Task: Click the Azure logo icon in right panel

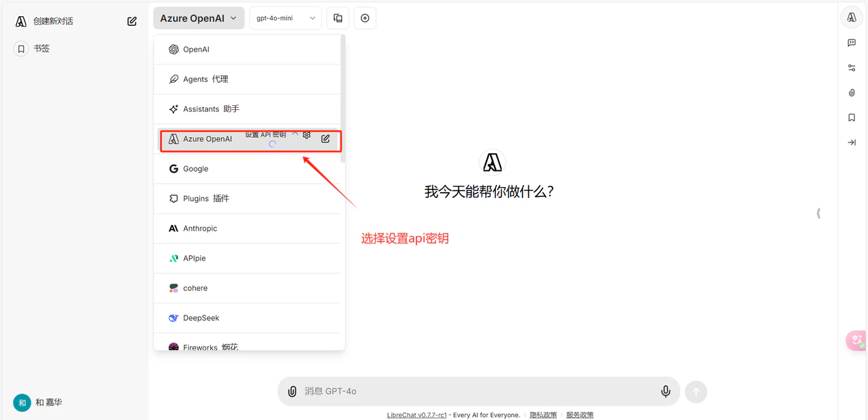Action: pyautogui.click(x=852, y=18)
